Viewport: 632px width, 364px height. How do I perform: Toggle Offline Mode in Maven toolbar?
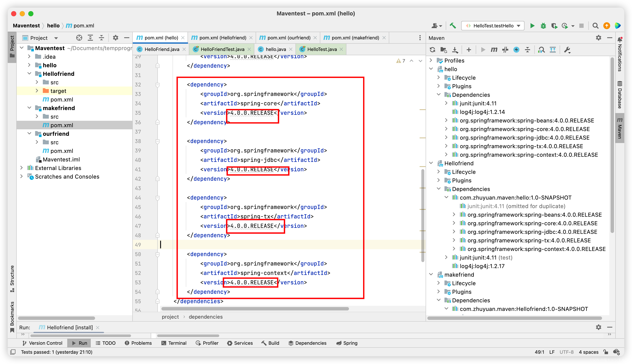coord(505,50)
